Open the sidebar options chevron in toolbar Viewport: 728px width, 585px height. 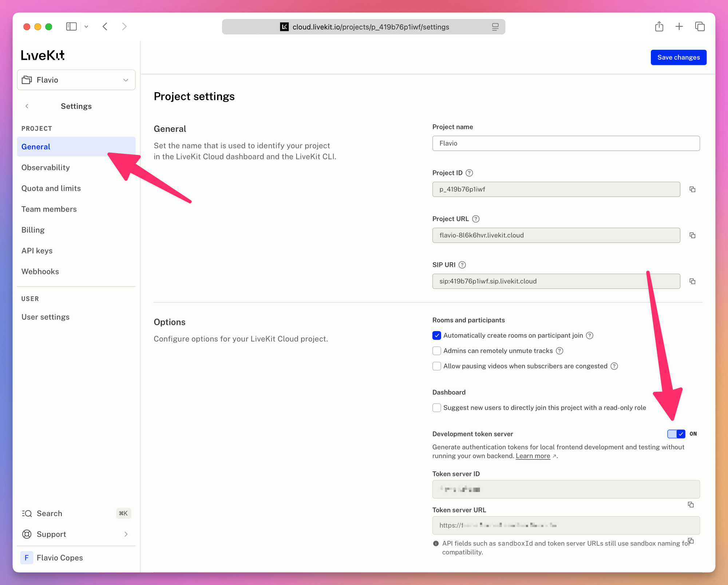point(86,27)
